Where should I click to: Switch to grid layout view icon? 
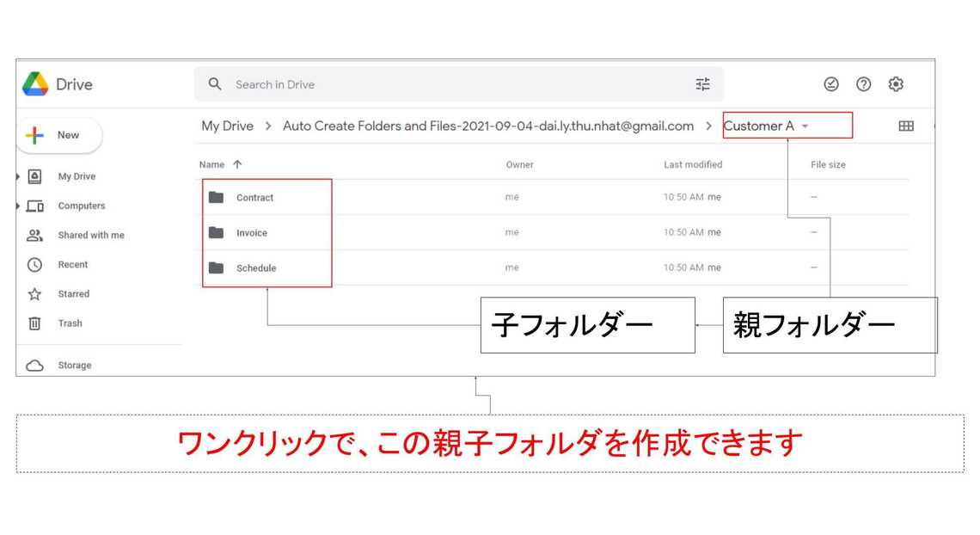906,126
